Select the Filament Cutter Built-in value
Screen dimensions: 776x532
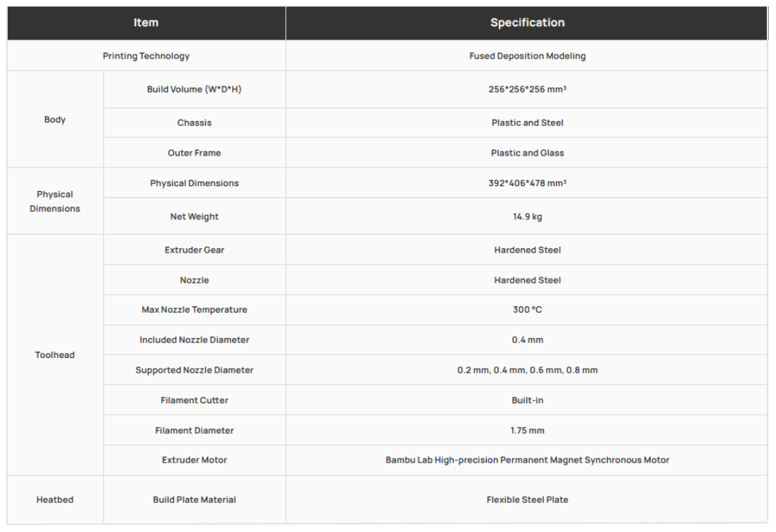(527, 400)
